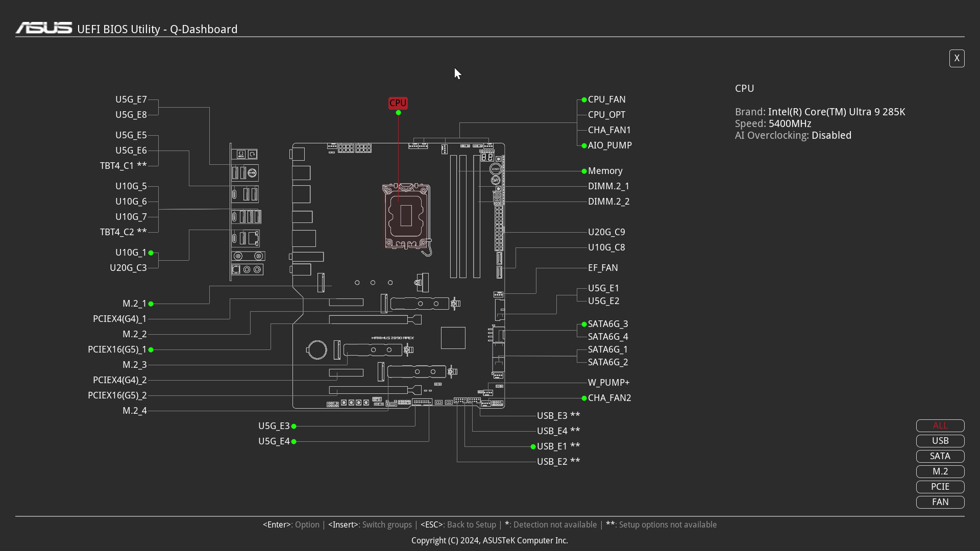
Task: Show all components with ALL filter
Action: coord(940,425)
